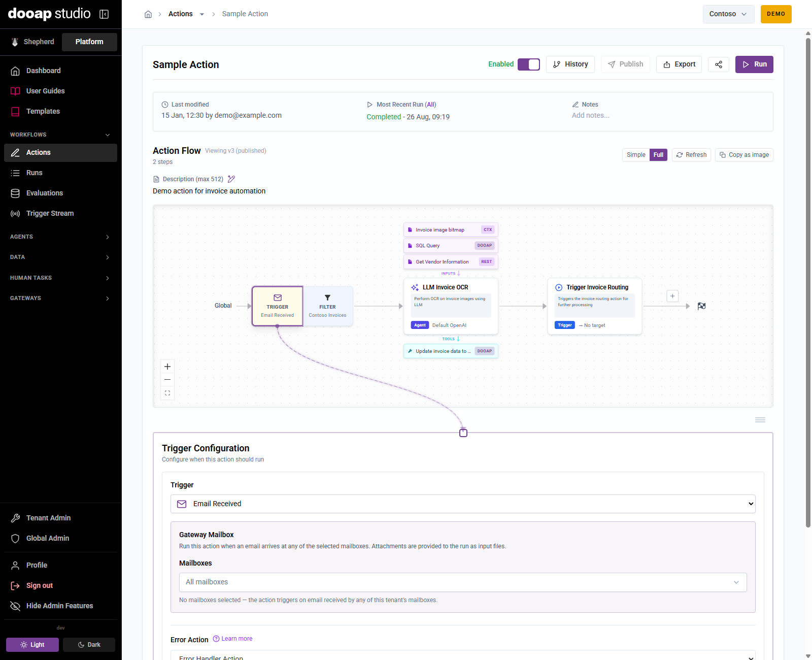Open the Dashboard sidebar item

60,71
